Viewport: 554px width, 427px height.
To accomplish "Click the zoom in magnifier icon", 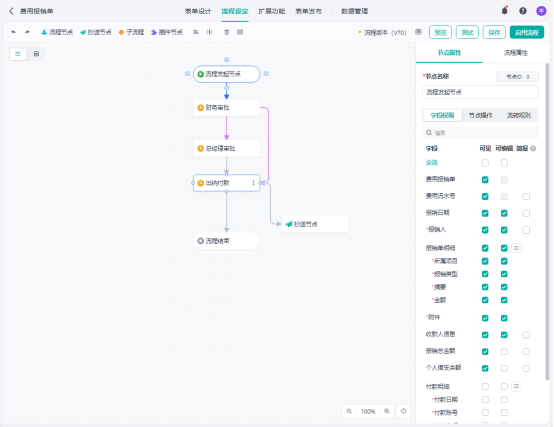I will [x=387, y=411].
